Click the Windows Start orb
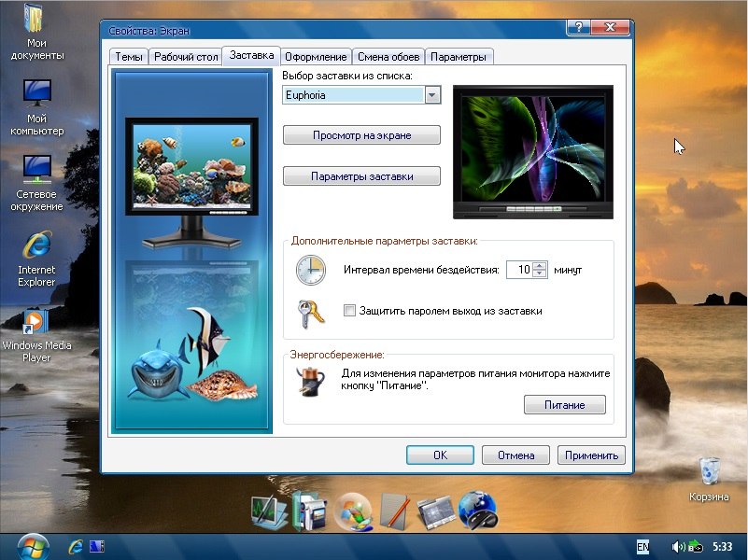The width and height of the screenshot is (748, 560). (33, 545)
